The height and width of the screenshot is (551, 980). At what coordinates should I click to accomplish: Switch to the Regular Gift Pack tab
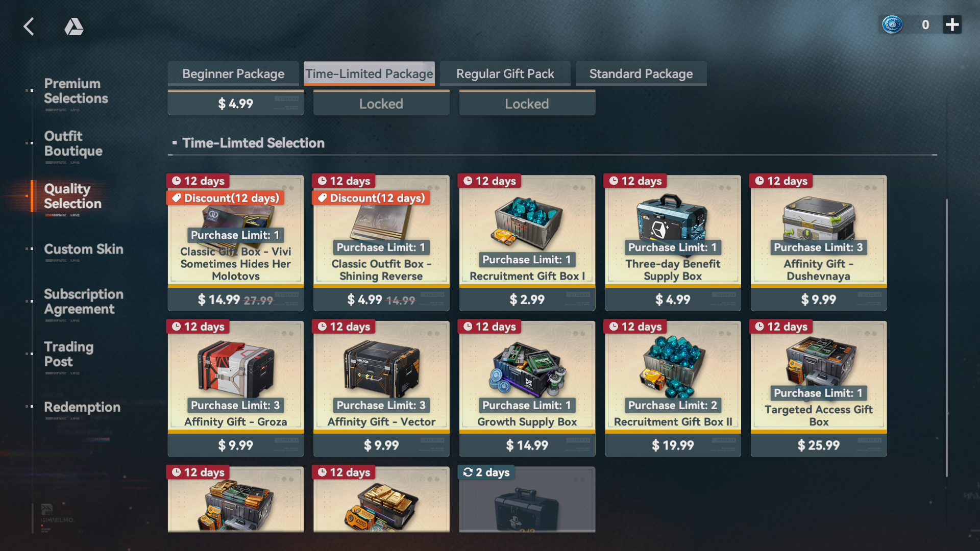point(505,73)
